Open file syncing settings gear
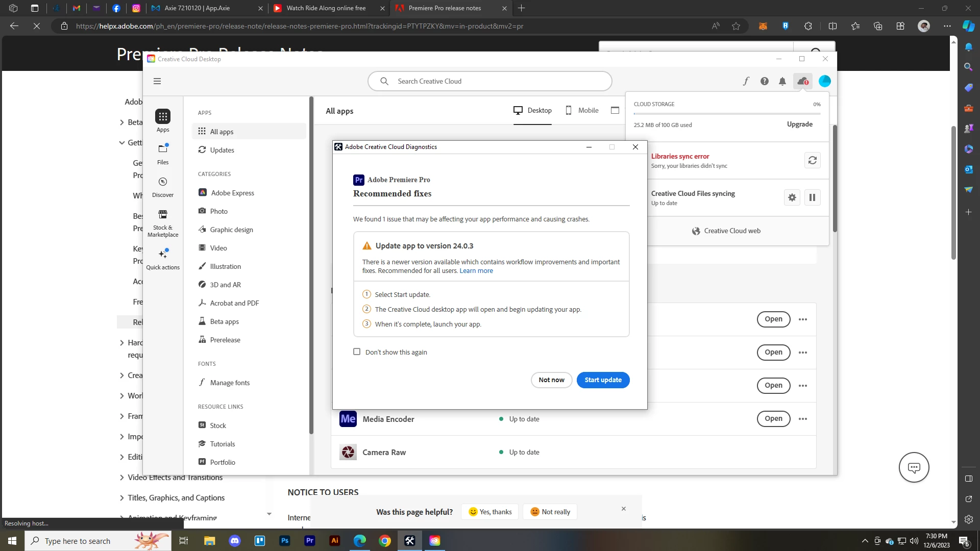 792,197
